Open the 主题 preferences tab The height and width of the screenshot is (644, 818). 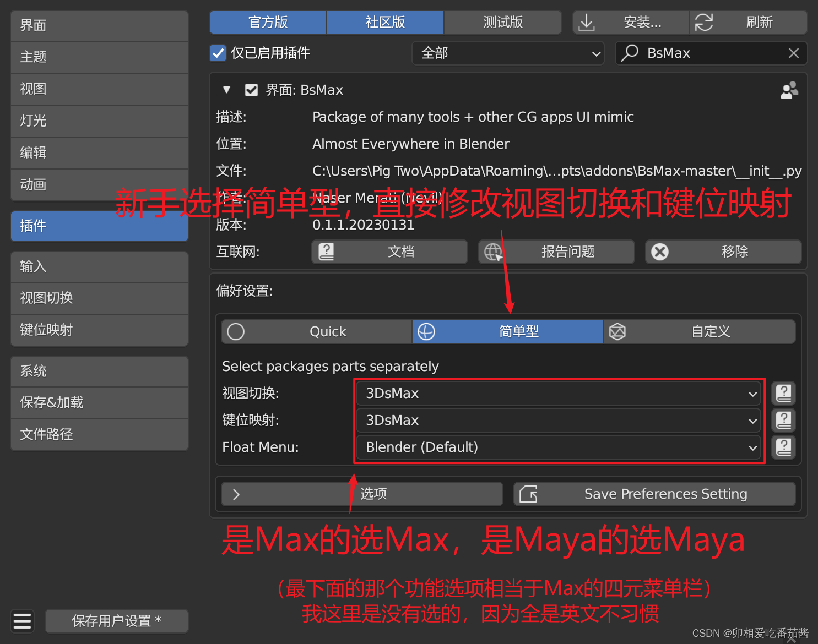coord(100,57)
